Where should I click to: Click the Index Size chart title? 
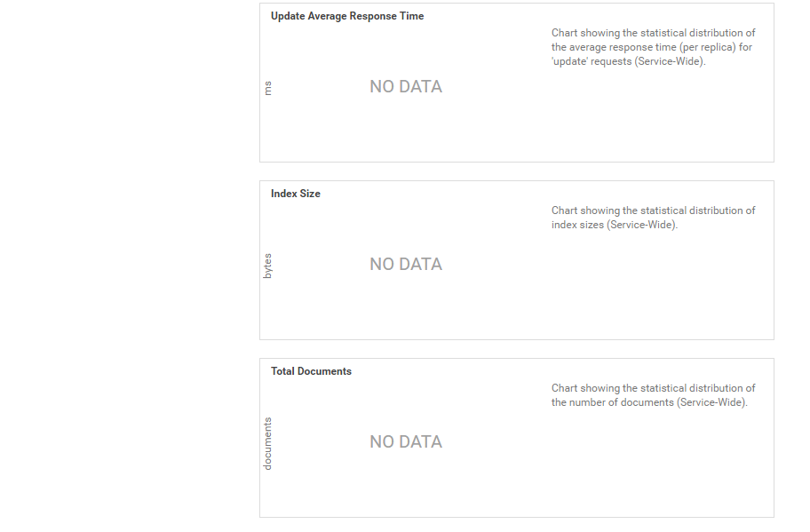[x=296, y=194]
